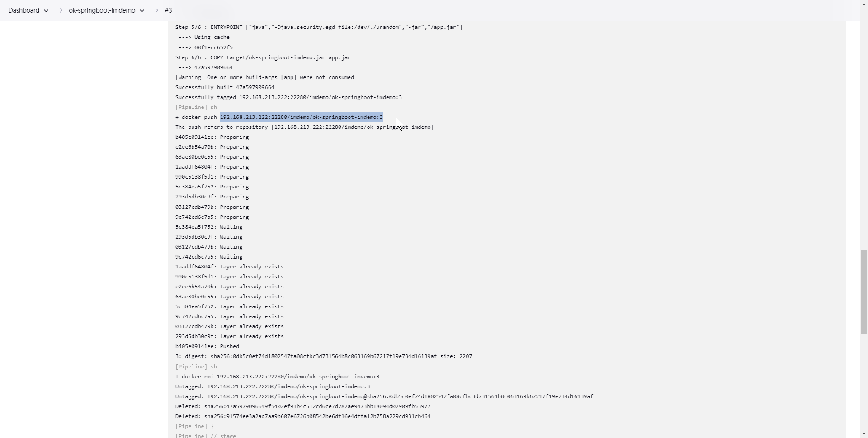Click the separator arrow before ok-springboot-imdemo
Screen dimensions: 868x438
(x=61, y=10)
